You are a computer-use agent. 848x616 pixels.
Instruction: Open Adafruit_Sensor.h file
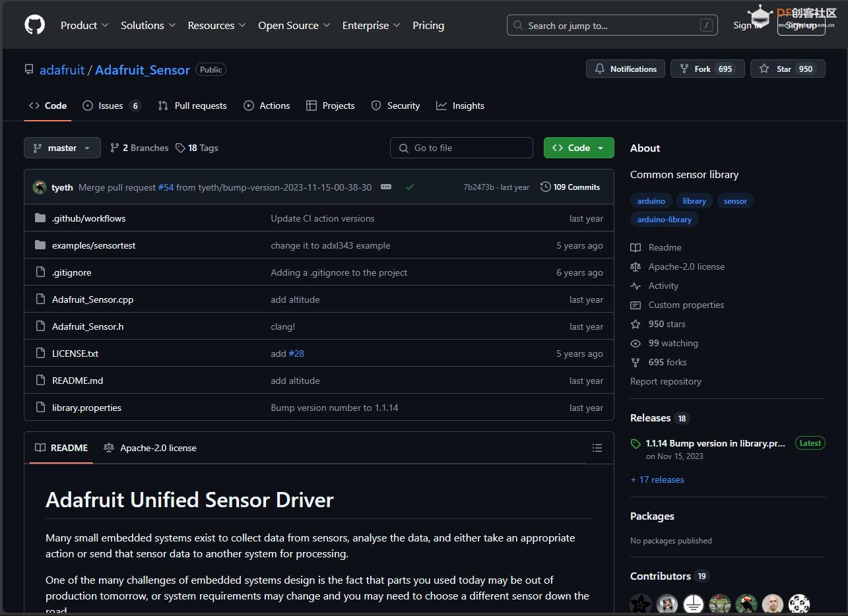(88, 326)
